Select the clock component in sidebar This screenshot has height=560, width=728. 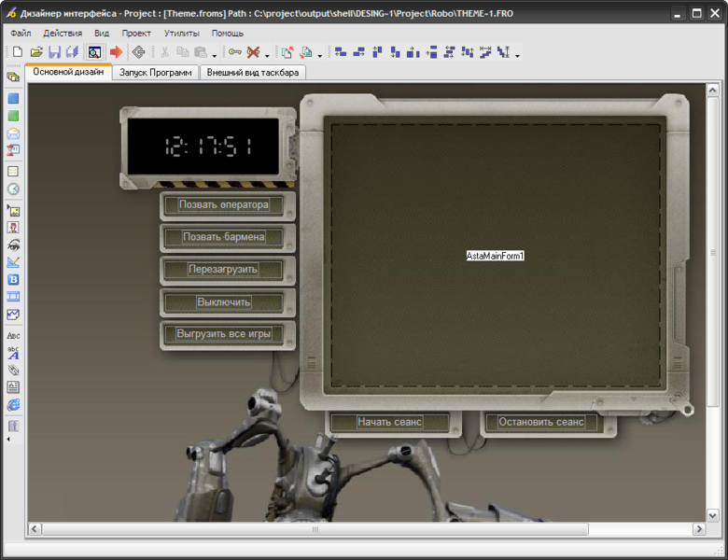coord(13,189)
